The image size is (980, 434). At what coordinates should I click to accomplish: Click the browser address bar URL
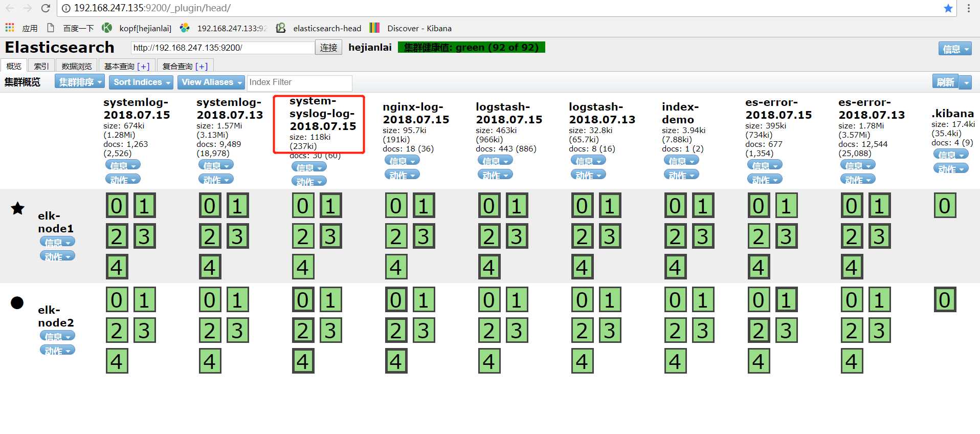tap(152, 8)
